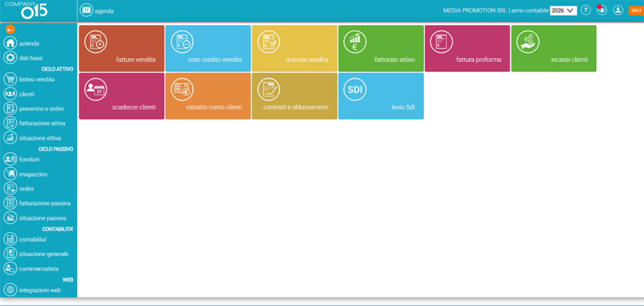
Task: Open notifications bell icon
Action: pyautogui.click(x=602, y=10)
